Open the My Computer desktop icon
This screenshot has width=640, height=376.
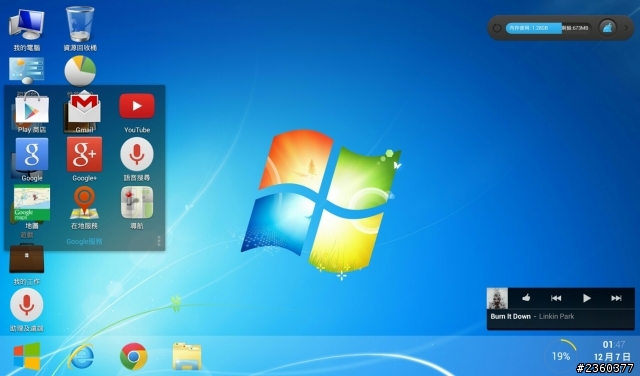(x=27, y=24)
